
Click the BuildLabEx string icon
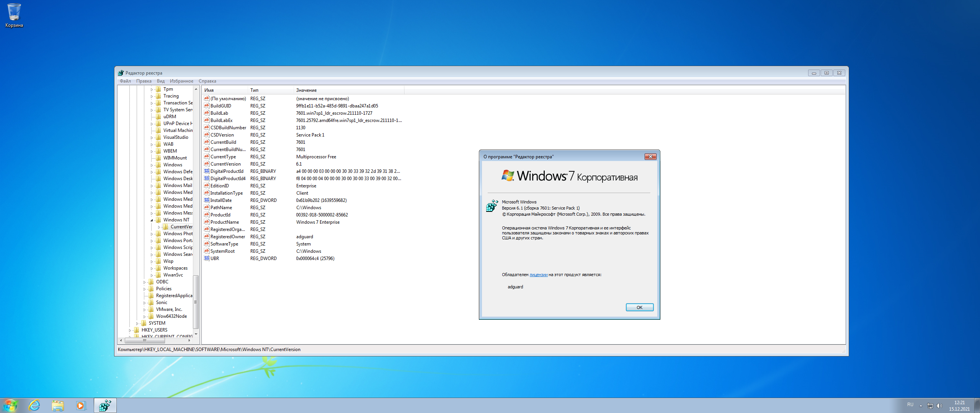(x=206, y=120)
